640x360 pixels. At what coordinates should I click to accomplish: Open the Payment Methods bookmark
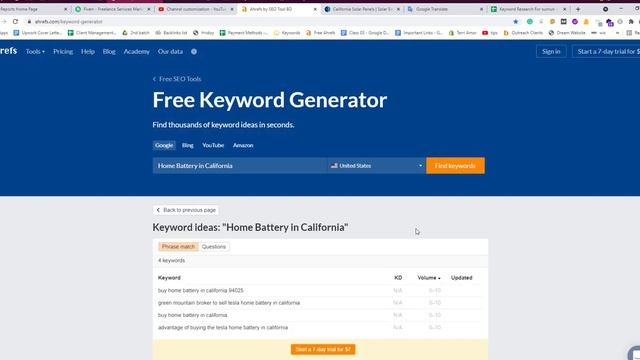pos(243,33)
